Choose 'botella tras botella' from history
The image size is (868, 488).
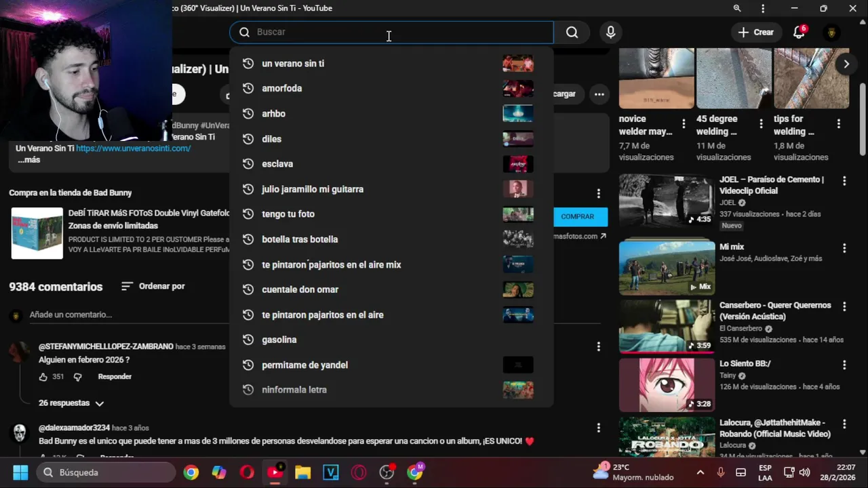click(391, 239)
